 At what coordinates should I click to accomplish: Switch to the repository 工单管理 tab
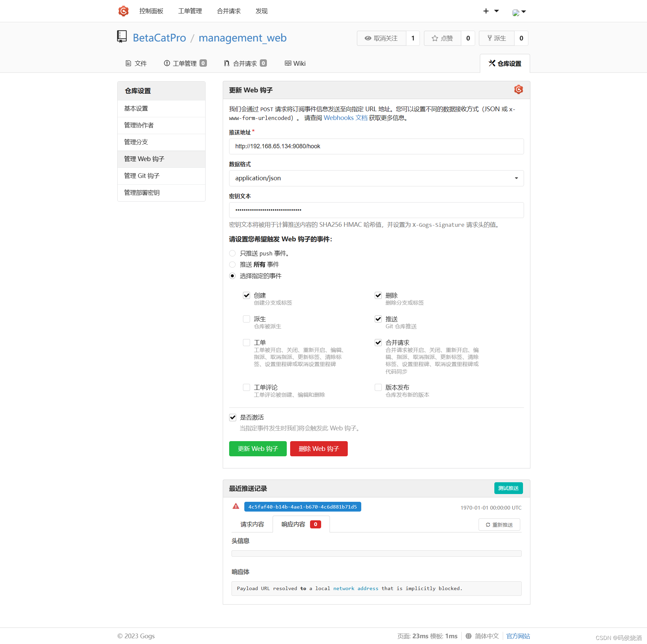click(x=185, y=63)
